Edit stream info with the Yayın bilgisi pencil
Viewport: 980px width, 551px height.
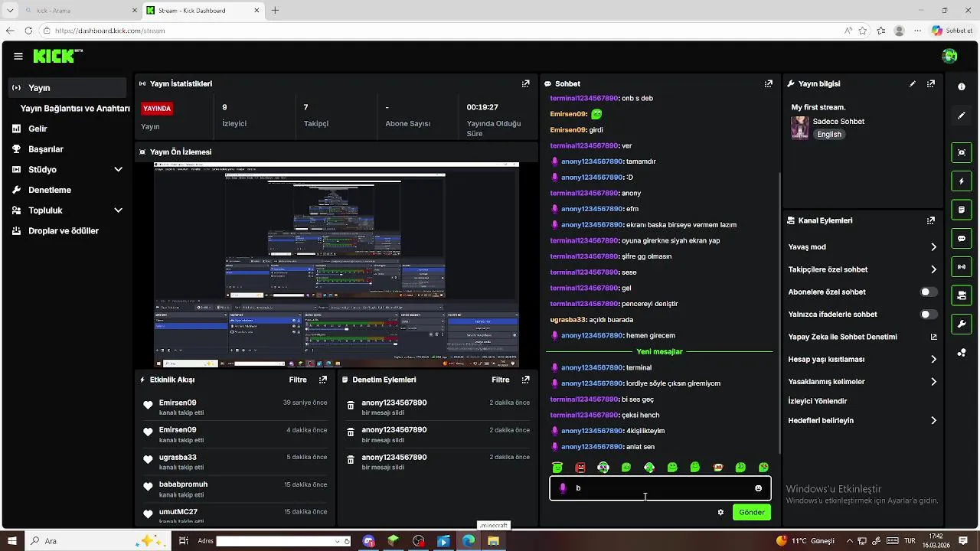[912, 83]
